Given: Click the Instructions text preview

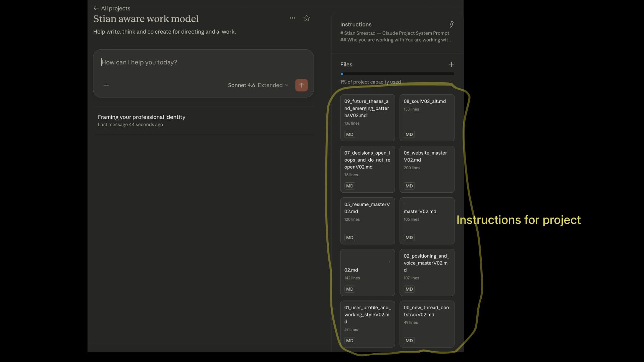Looking at the screenshot, I should (396, 37).
